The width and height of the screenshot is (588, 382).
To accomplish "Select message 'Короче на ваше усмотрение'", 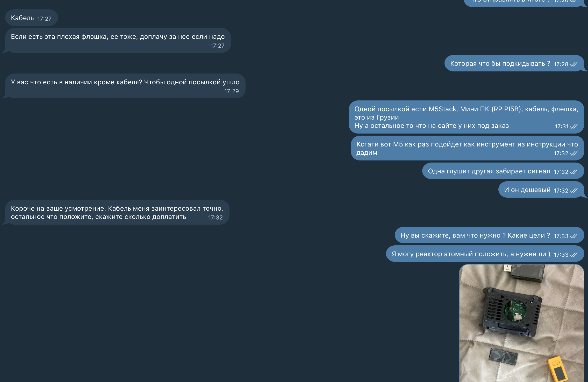I will click(x=117, y=212).
